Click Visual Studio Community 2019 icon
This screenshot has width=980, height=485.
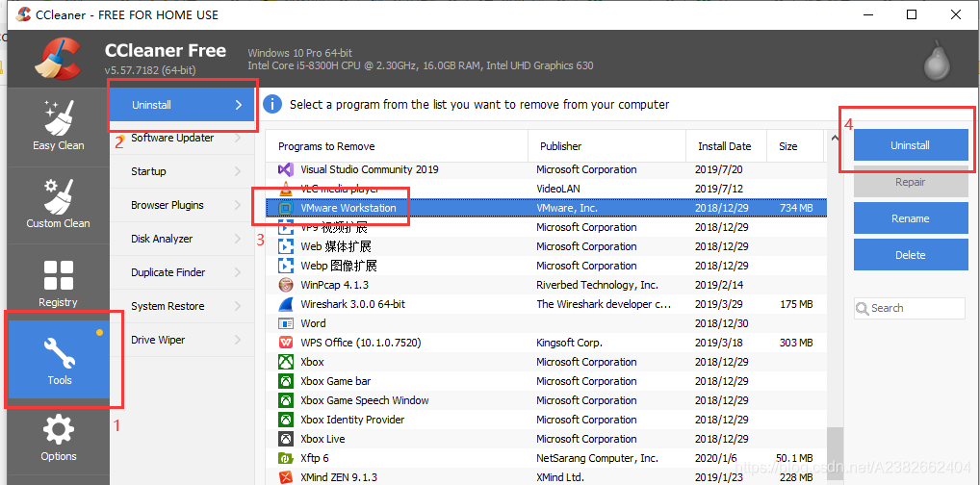click(x=285, y=169)
